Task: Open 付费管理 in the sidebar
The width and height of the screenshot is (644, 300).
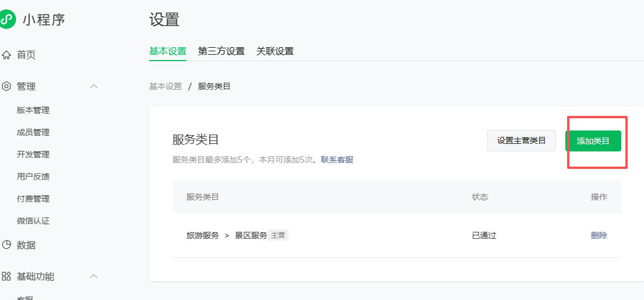Action: 33,199
